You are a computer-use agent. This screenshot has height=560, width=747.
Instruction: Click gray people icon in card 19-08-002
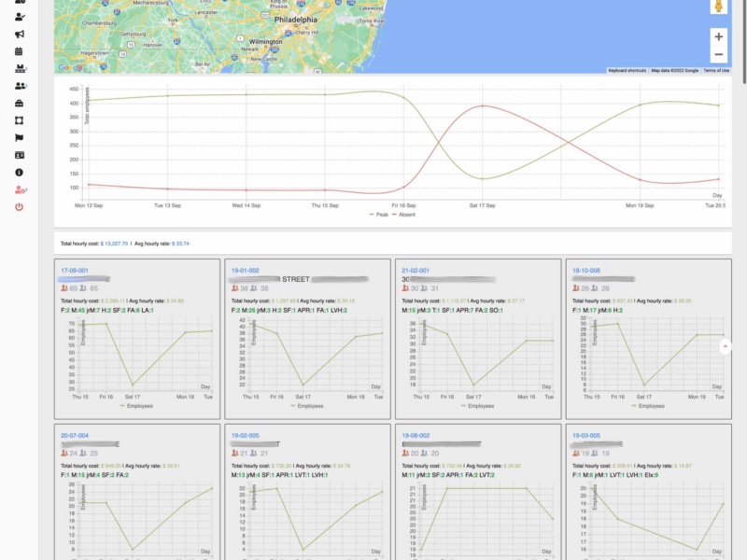coord(424,453)
